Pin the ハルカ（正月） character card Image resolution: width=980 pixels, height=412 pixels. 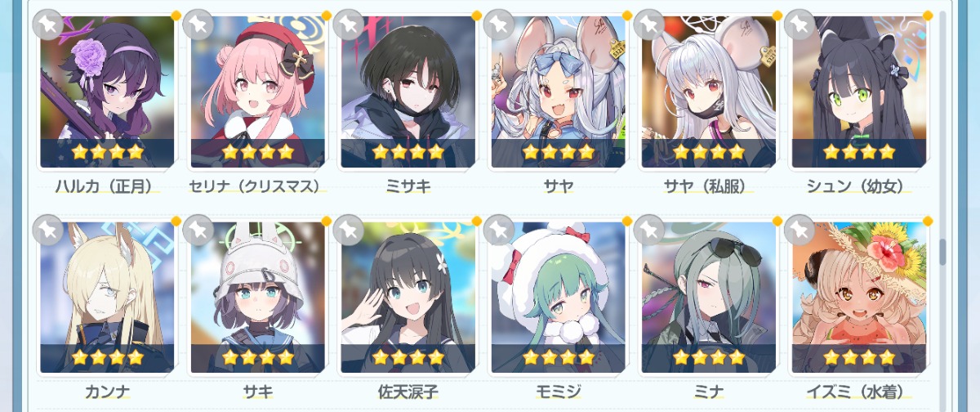[48, 25]
